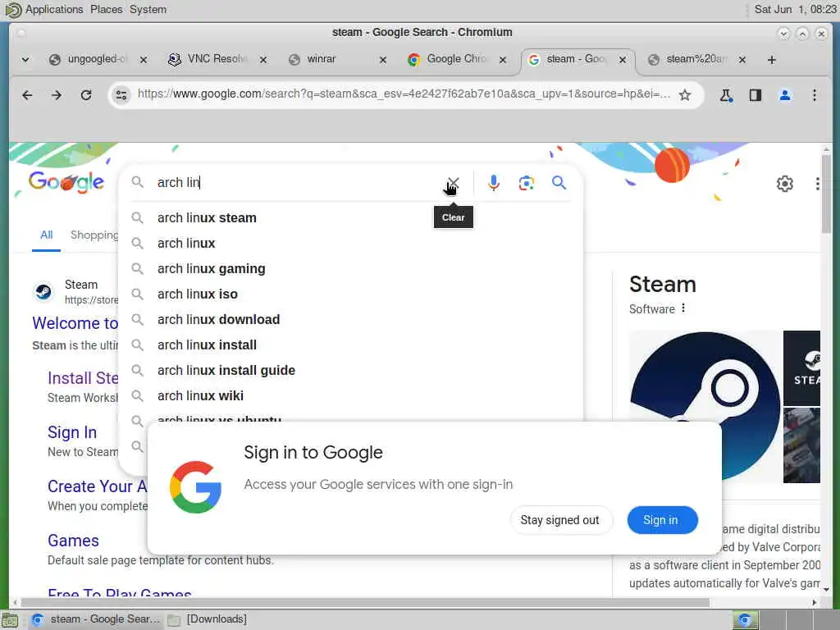Close the VNC Resolve tab
Viewport: 840px width, 630px height.
(263, 59)
